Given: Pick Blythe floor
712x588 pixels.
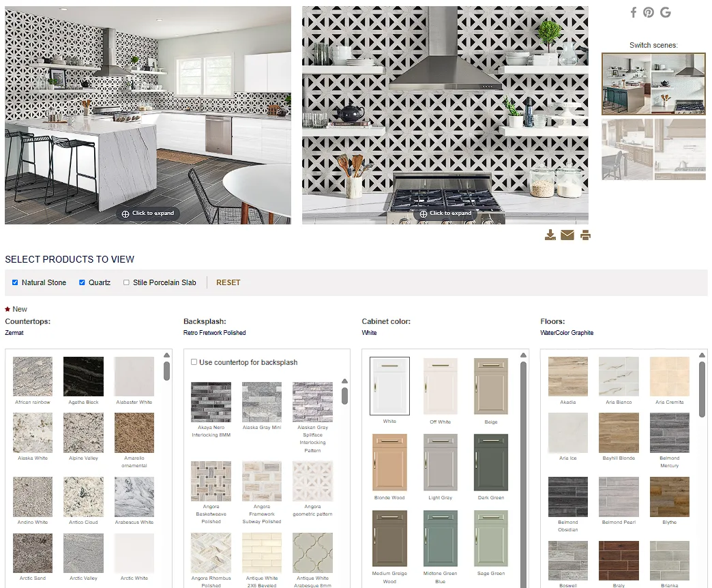Looking at the screenshot, I should tap(670, 497).
